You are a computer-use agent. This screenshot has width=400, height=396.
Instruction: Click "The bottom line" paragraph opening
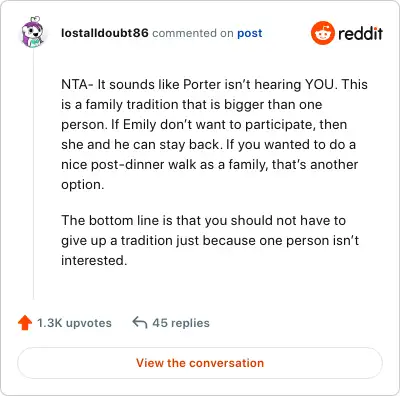97,221
